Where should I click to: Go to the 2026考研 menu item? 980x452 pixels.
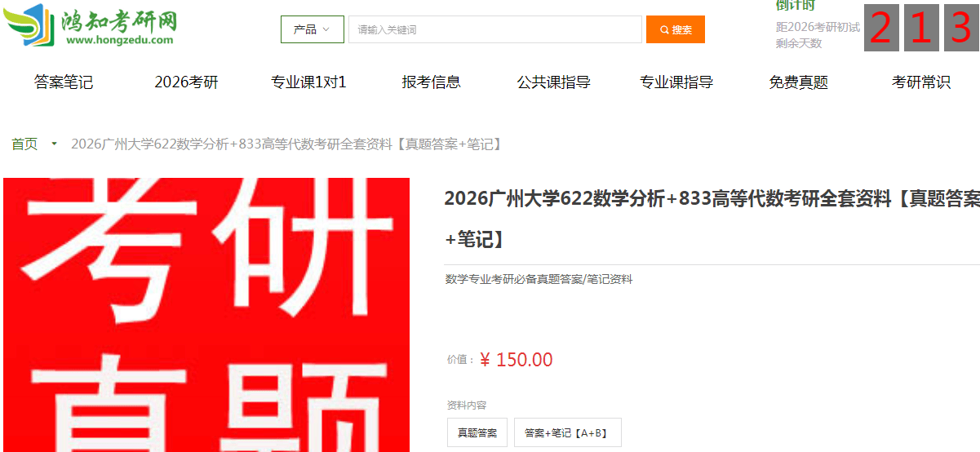[x=187, y=82]
